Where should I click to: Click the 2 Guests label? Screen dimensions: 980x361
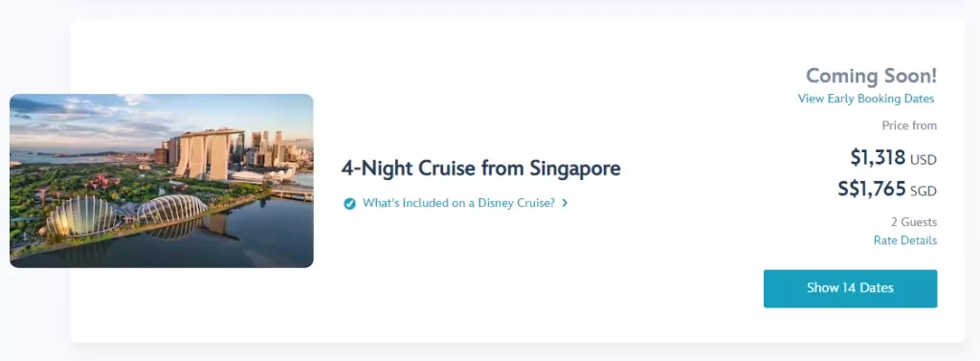tap(914, 222)
